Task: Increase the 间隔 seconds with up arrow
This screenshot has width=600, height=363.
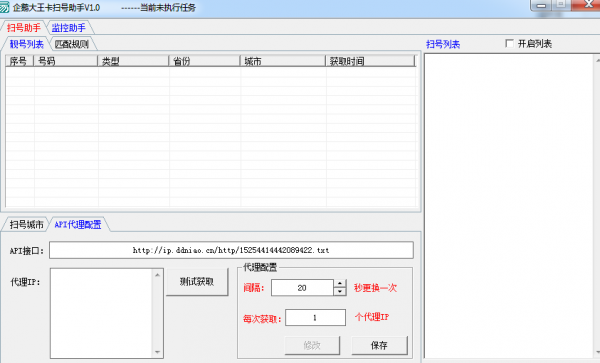Action: [340, 283]
